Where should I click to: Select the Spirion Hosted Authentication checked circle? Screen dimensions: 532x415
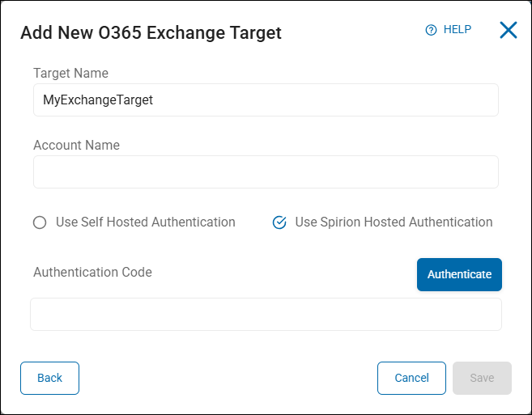[x=279, y=222]
